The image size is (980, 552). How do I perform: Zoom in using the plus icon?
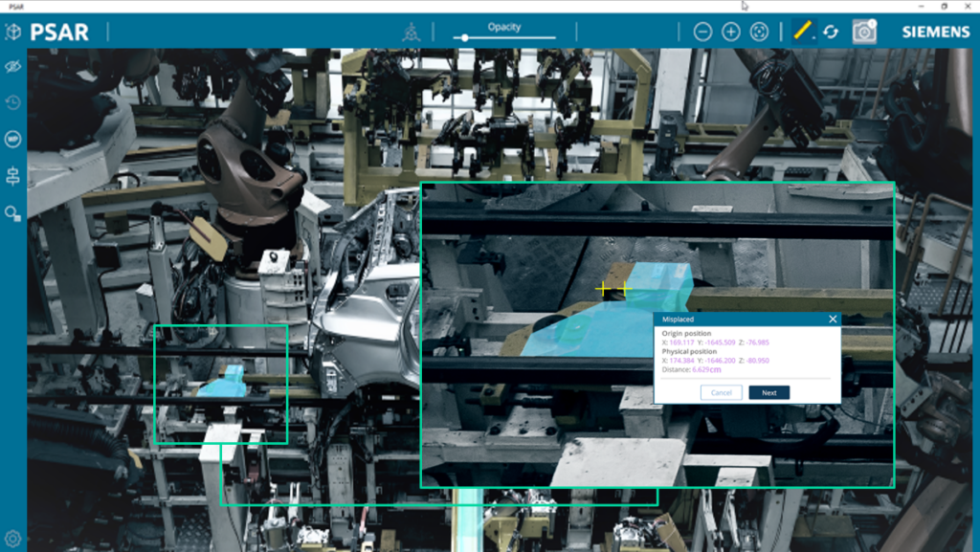click(x=730, y=31)
